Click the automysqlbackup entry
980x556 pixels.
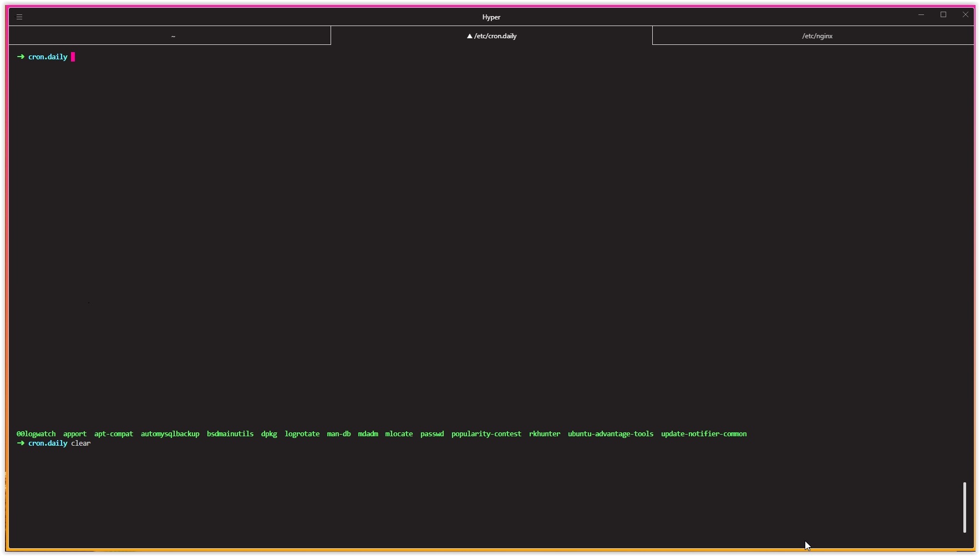(x=170, y=434)
